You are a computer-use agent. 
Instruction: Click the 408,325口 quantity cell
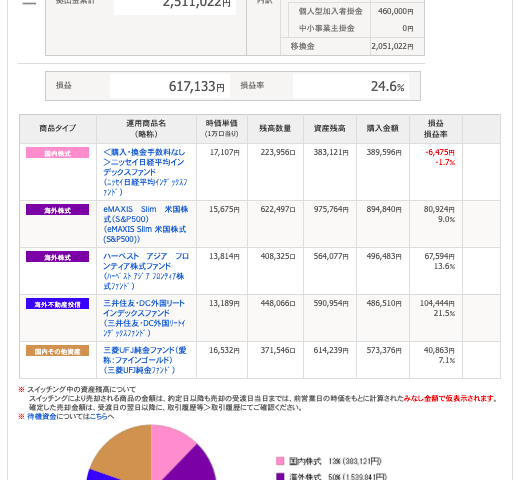[278, 256]
